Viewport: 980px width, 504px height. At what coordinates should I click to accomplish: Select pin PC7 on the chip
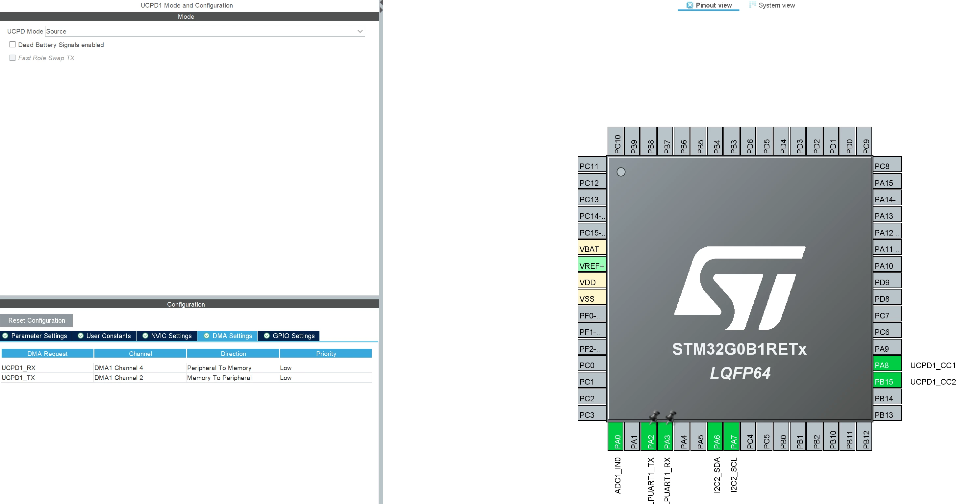click(x=887, y=314)
